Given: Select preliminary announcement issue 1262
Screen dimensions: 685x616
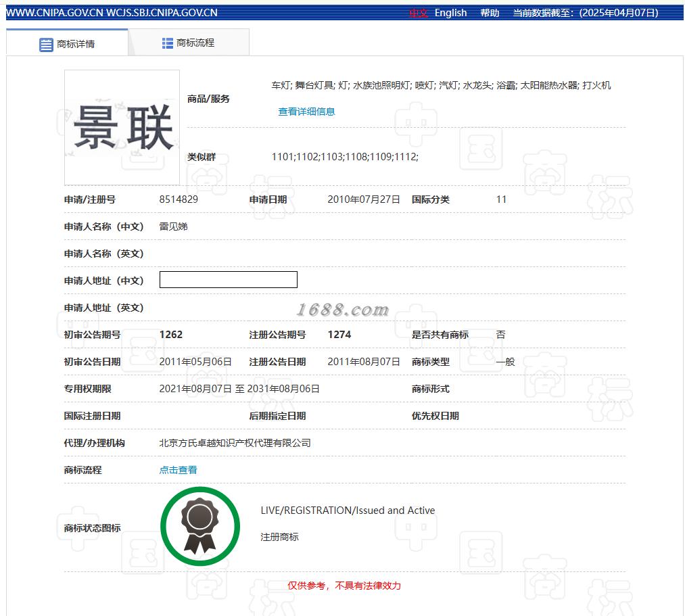Looking at the screenshot, I should 171,335.
